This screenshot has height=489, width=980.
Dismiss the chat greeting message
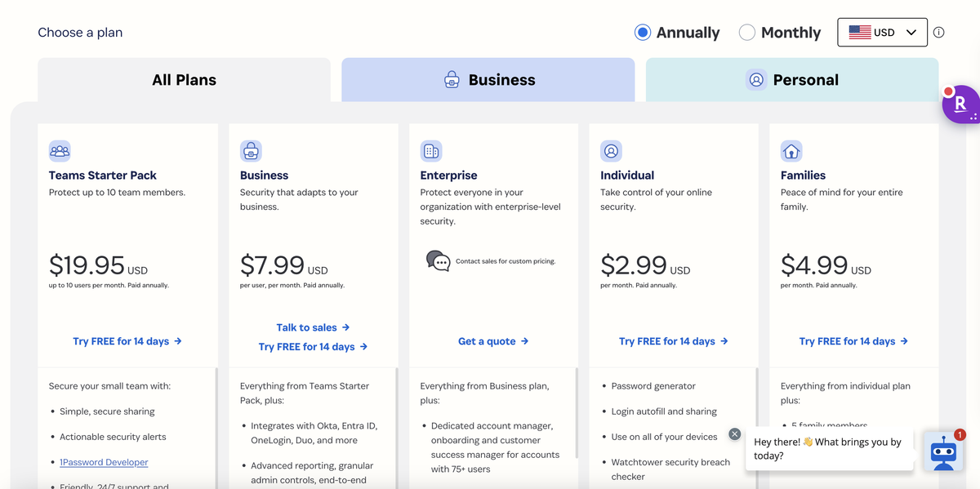pyautogui.click(x=733, y=433)
